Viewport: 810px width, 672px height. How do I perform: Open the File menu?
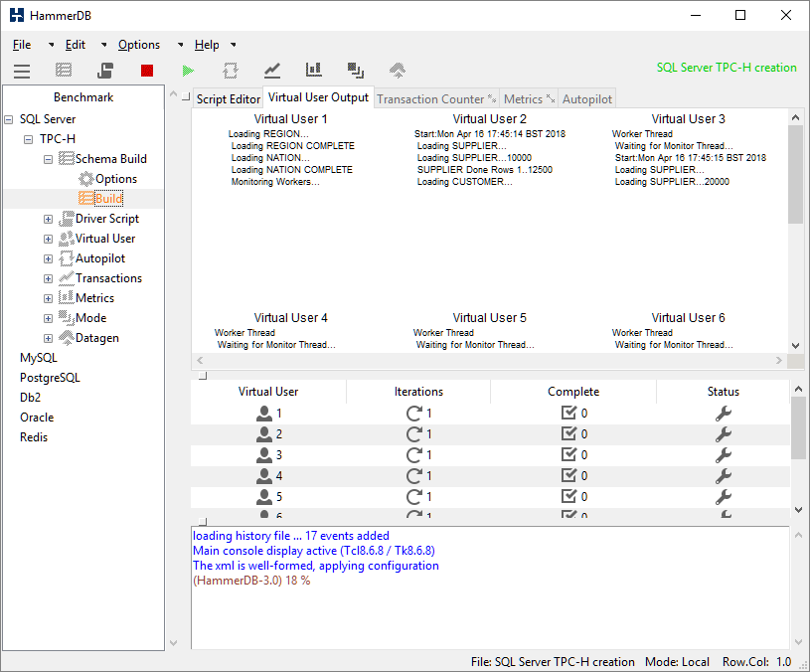22,45
